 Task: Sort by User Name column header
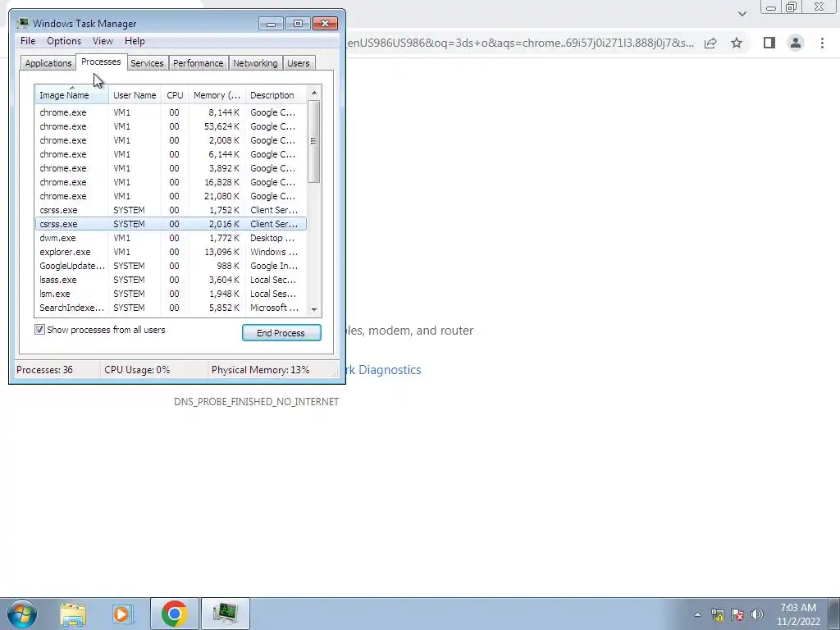[135, 95]
